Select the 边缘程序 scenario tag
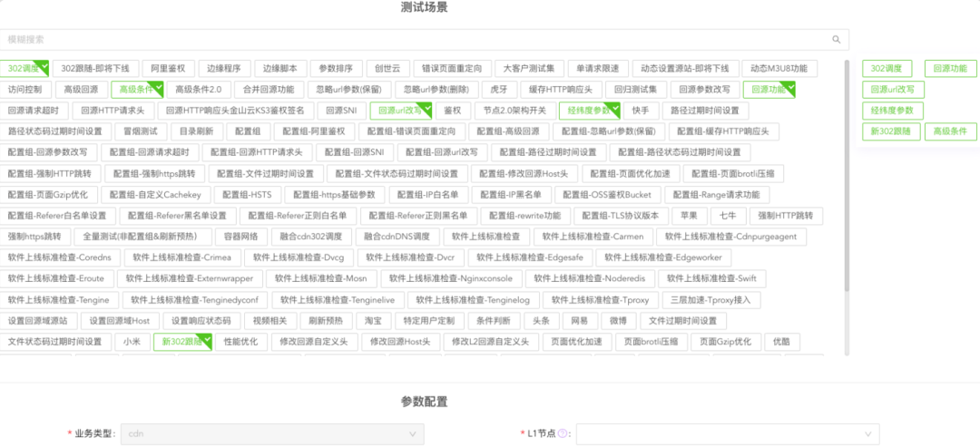The width and height of the screenshot is (980, 446). (x=224, y=69)
